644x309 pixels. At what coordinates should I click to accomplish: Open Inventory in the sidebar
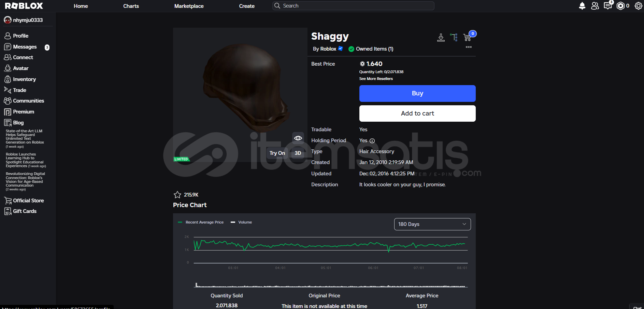(x=20, y=79)
